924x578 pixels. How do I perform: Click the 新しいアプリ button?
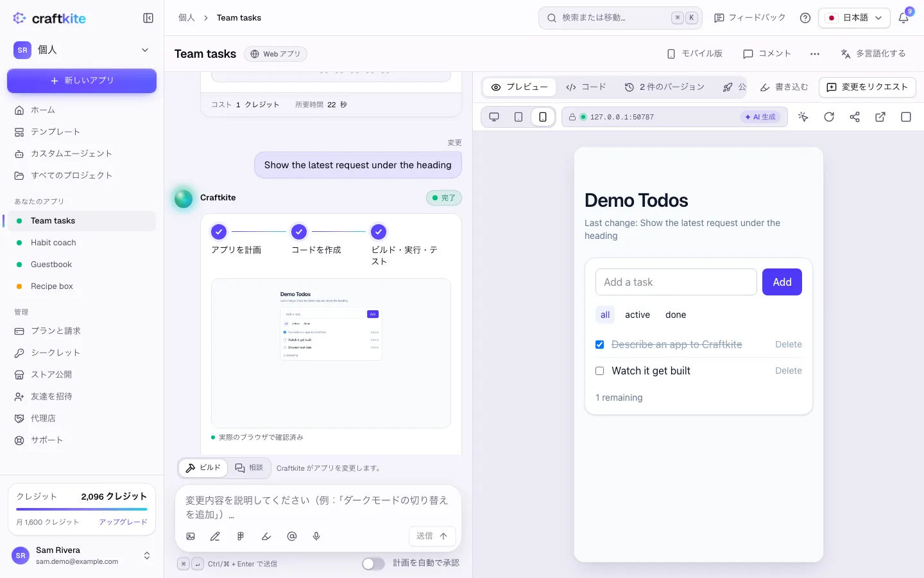81,81
